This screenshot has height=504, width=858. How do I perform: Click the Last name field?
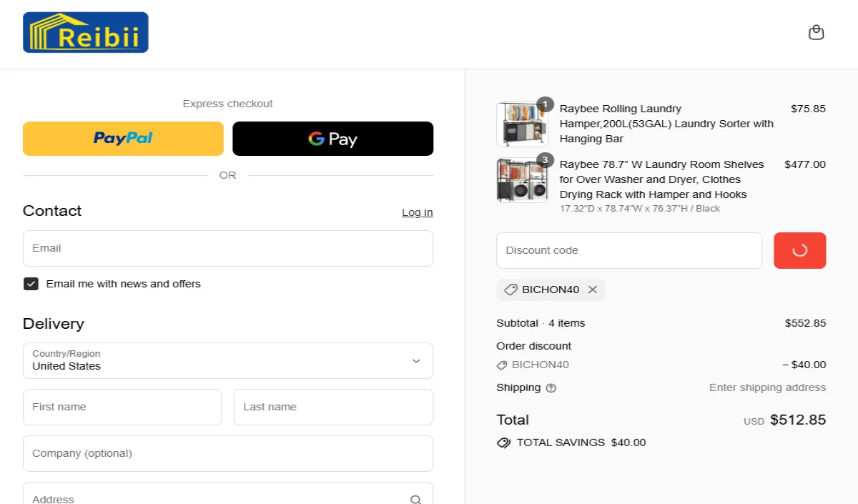pyautogui.click(x=333, y=407)
